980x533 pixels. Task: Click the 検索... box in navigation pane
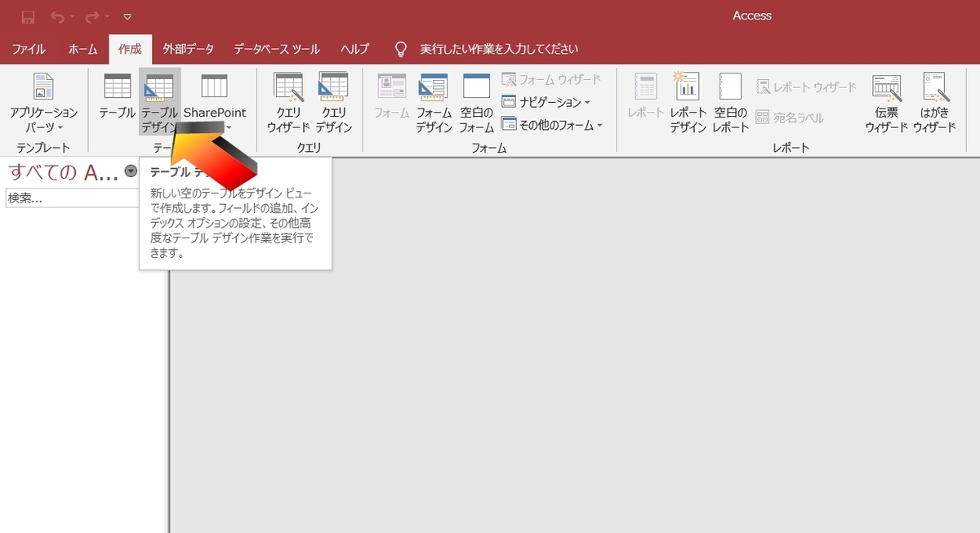[x=73, y=198]
